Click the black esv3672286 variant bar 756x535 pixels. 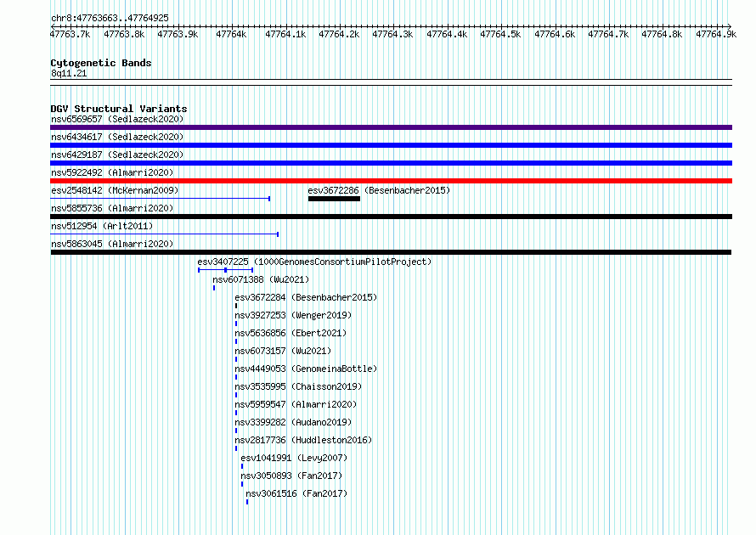334,199
